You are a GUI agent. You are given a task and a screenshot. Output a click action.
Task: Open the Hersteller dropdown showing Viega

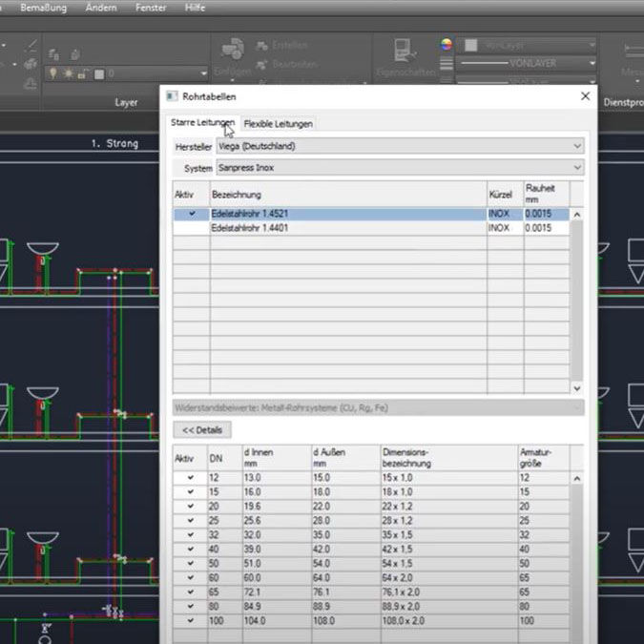click(400, 146)
